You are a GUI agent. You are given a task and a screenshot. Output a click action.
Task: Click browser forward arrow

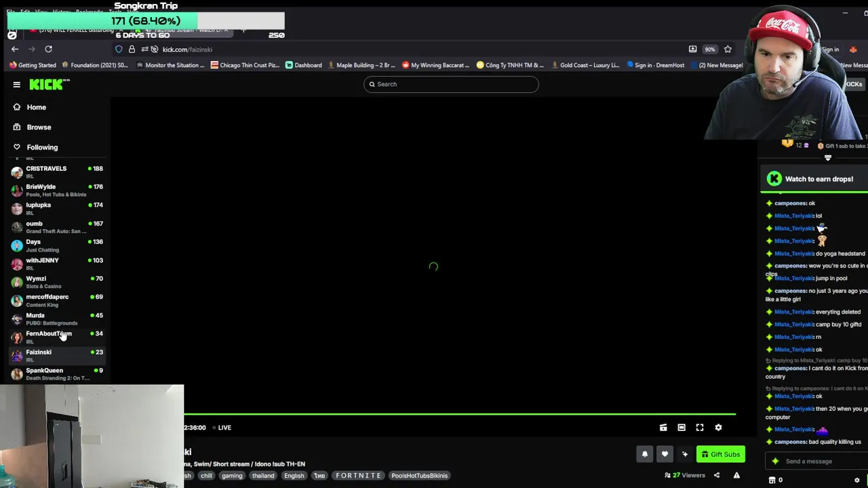[x=32, y=49]
